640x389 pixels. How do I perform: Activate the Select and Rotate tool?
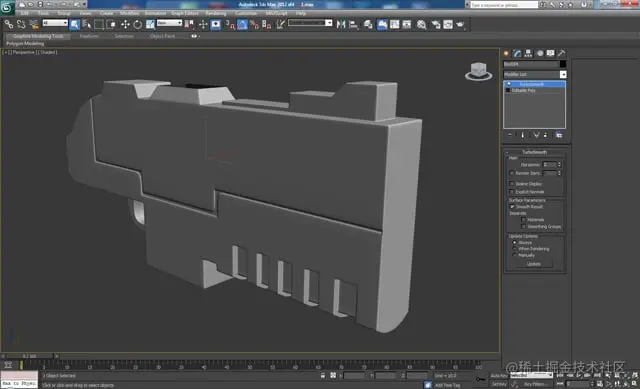(138, 24)
